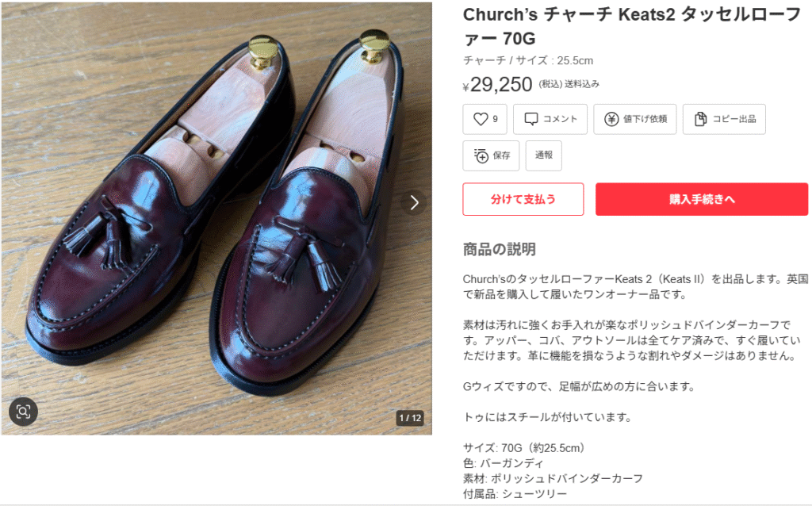This screenshot has width=812, height=506.
Task: Click the コピー出品 copy listing icon
Action: click(x=700, y=119)
